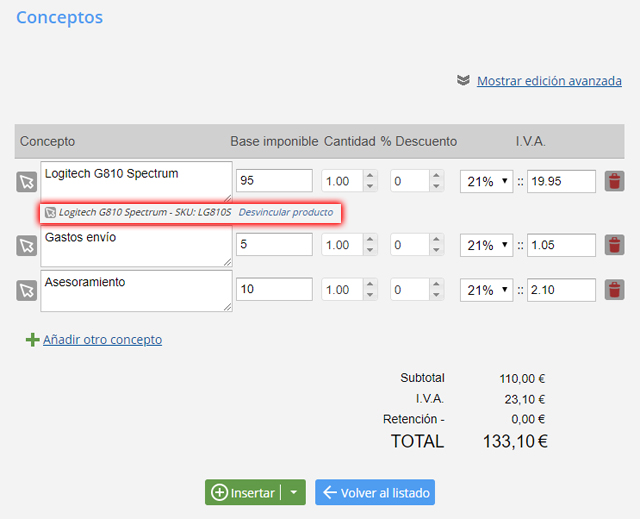Decrease Descuento for Gastos envío row
The image size is (640, 519).
pos(435,250)
